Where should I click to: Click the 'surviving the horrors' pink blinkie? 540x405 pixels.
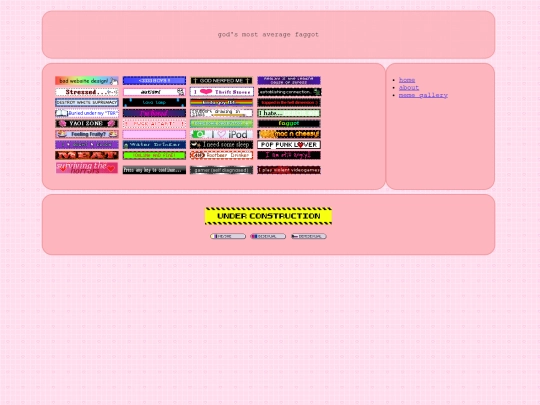87,168
